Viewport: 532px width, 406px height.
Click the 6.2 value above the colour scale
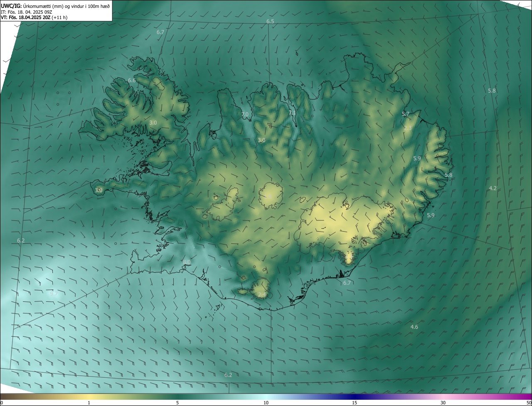click(x=228, y=375)
